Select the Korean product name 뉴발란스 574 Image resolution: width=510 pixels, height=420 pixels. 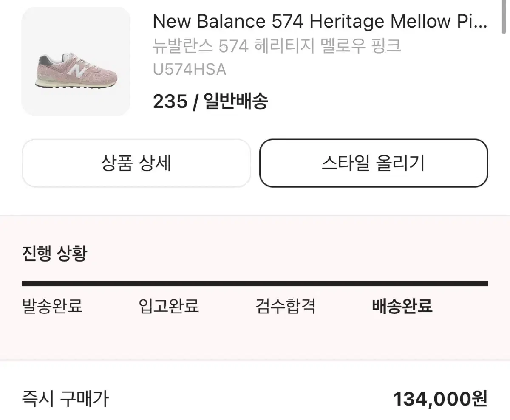point(277,46)
